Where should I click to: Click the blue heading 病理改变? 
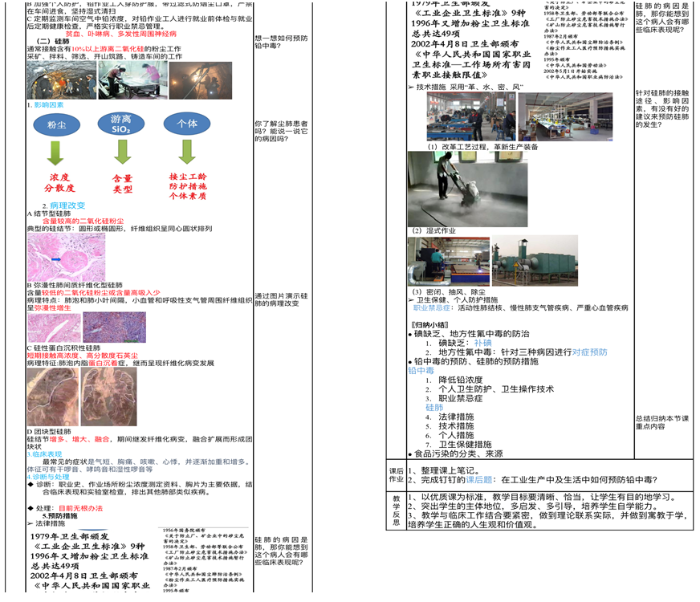(67, 205)
